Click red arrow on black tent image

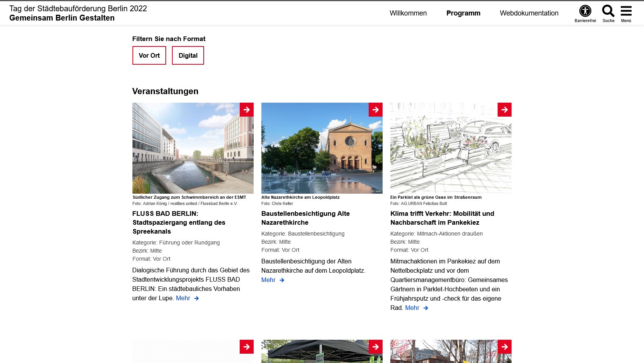pyautogui.click(x=376, y=347)
